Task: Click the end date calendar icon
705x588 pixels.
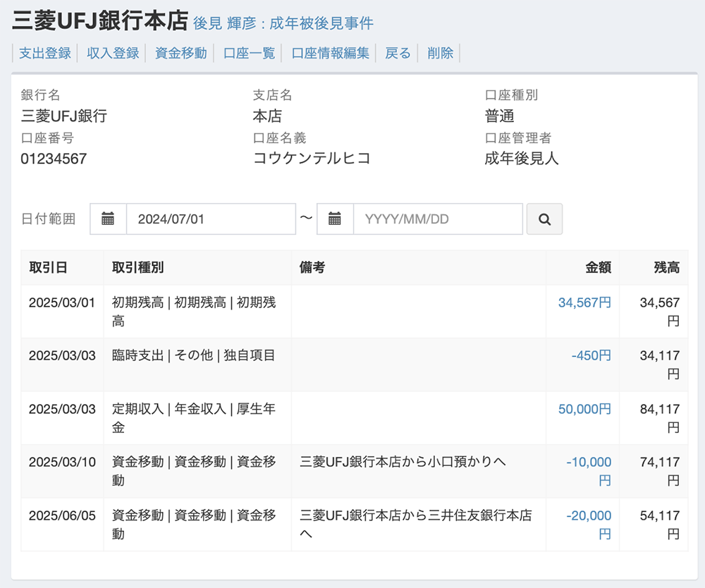Action: (x=335, y=219)
